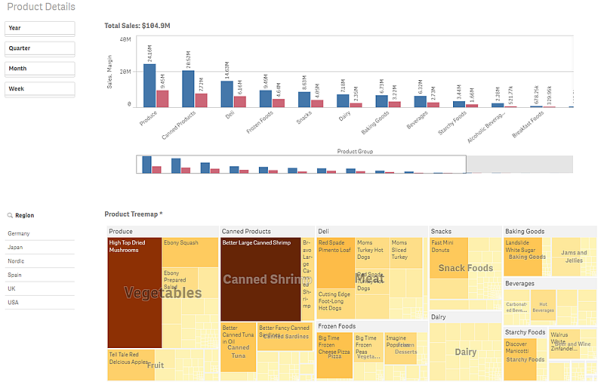The width and height of the screenshot is (604, 385).
Task: Select Walrus White Zinfandel tile
Action: pos(564,343)
